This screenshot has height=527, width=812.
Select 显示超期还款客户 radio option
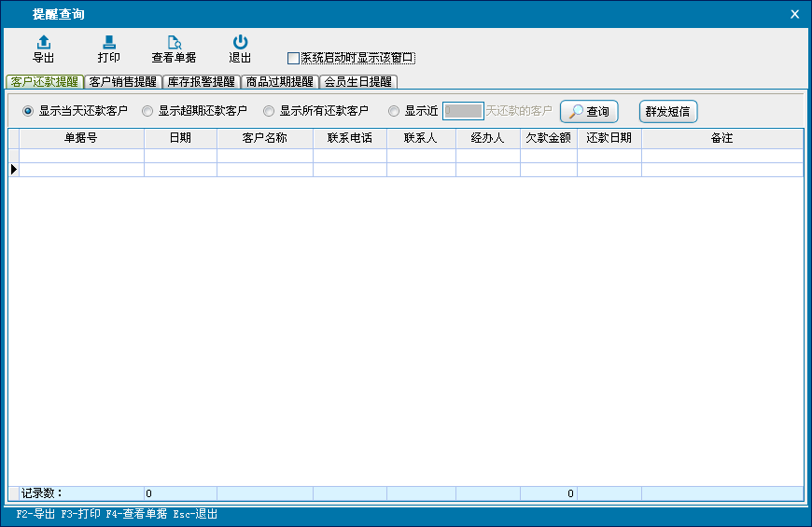point(147,111)
